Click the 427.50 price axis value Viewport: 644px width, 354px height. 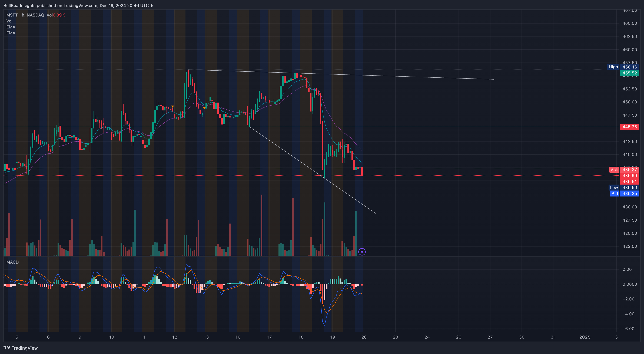629,220
